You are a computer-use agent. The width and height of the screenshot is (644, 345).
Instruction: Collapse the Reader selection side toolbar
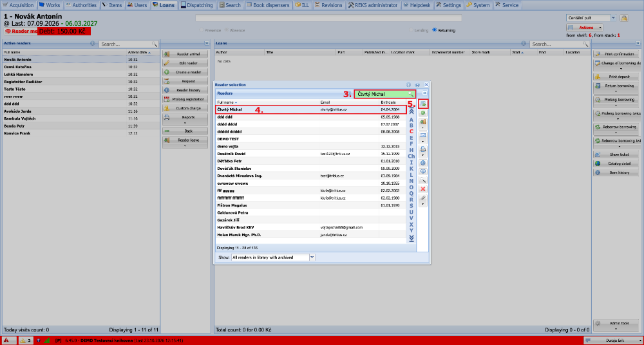pyautogui.click(x=425, y=93)
